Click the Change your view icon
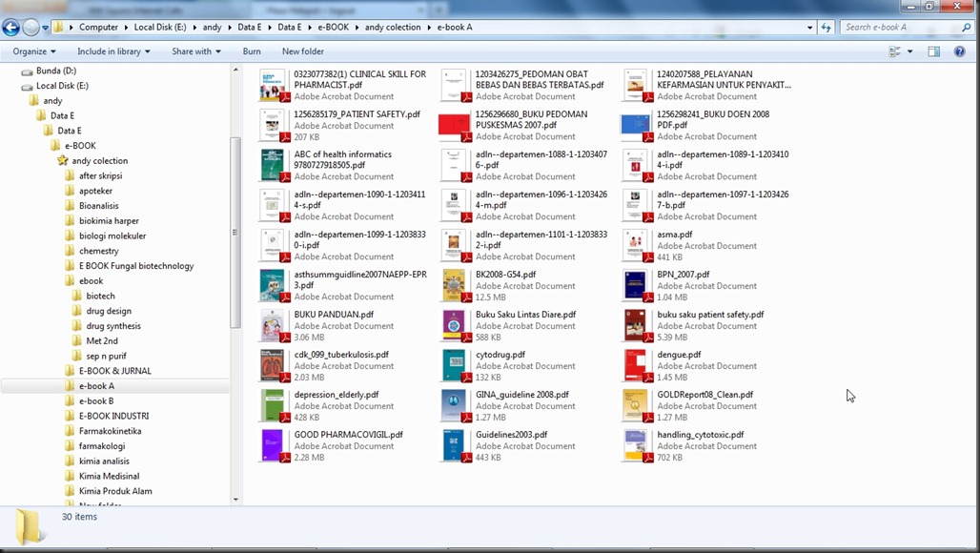This screenshot has width=980, height=553. 894,51
